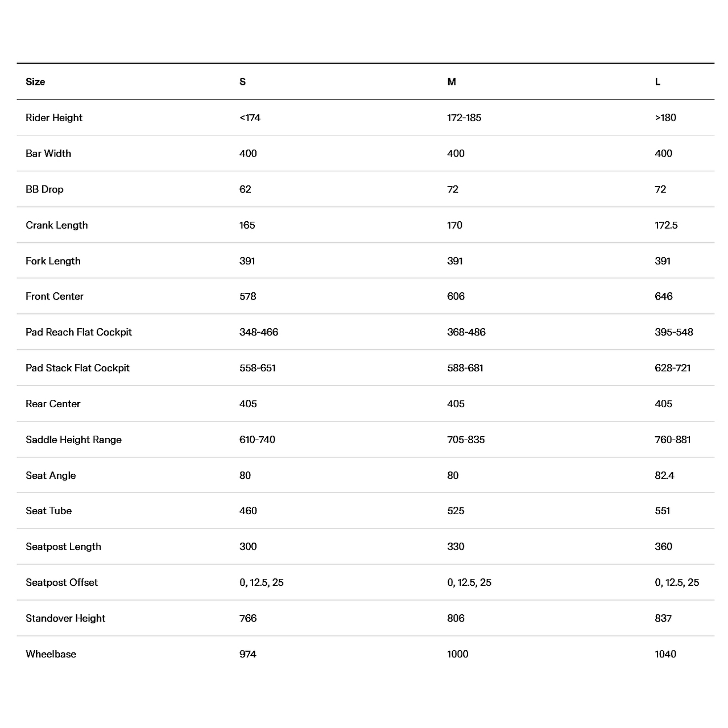The image size is (728, 728).
Task: Click Pad Stack value 628-721
Action: click(673, 368)
